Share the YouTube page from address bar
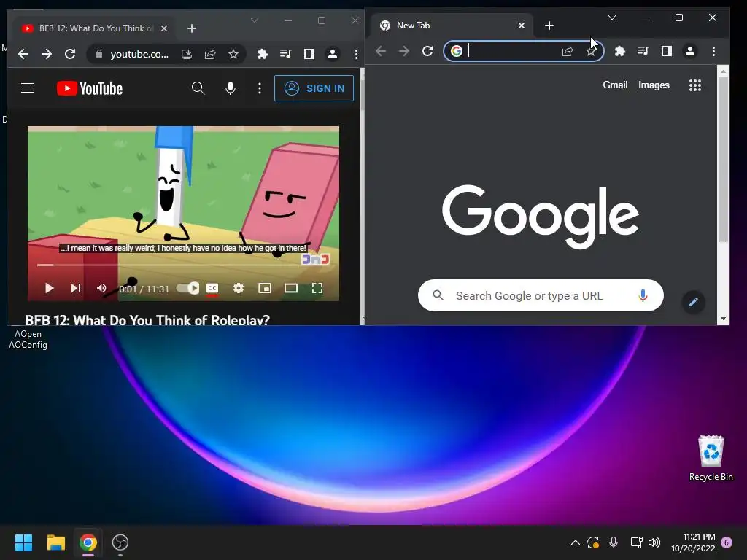This screenshot has height=560, width=747. pos(210,54)
